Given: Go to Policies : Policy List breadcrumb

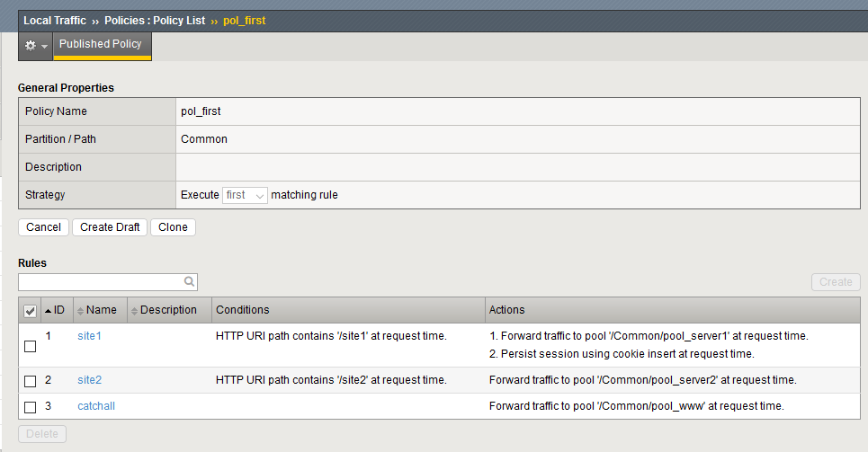Looking at the screenshot, I should [155, 20].
